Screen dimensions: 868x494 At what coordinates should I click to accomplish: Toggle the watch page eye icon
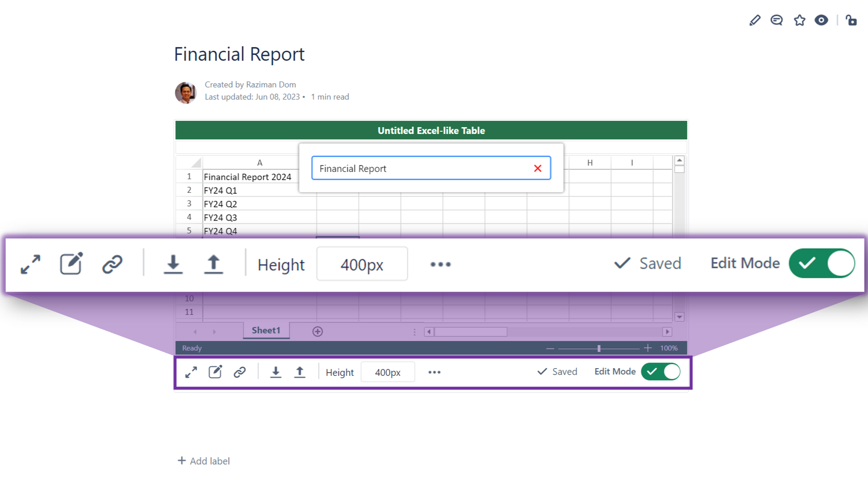coord(821,20)
